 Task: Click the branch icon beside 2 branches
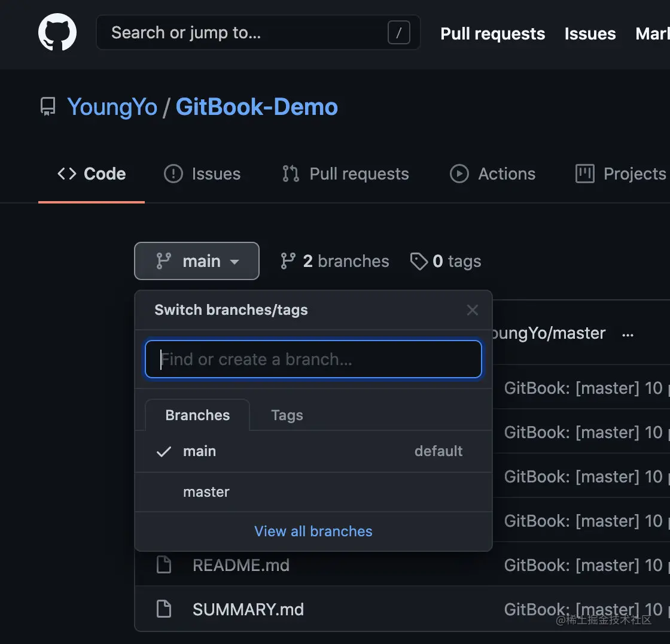288,261
